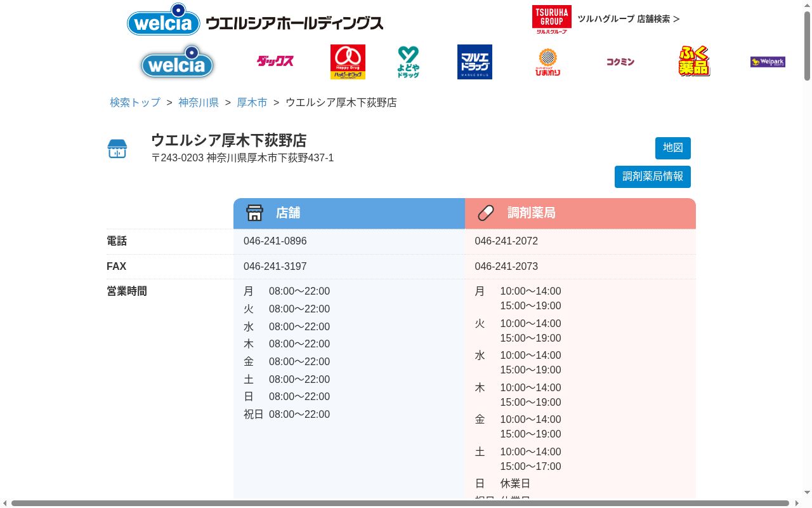
Task: Open the 厚木市 breadcrumb link
Action: pos(252,102)
